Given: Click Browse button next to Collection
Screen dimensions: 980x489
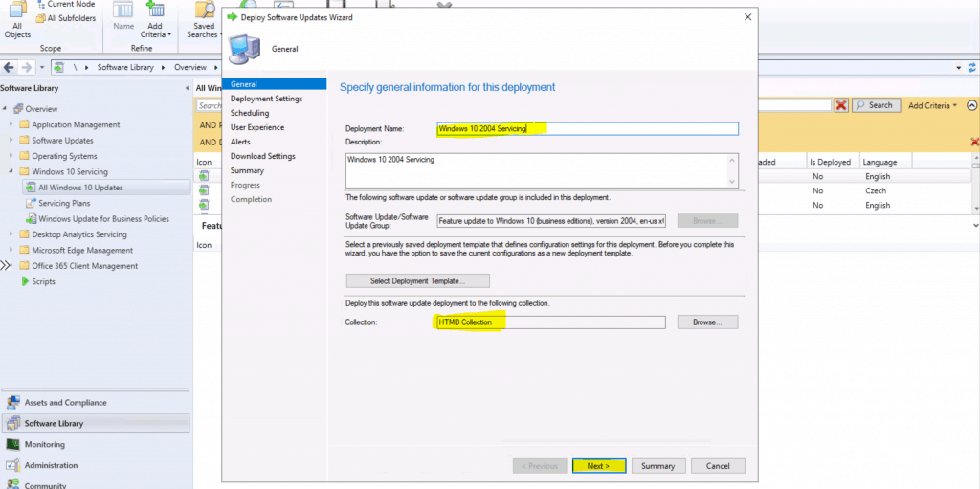Looking at the screenshot, I should [707, 322].
